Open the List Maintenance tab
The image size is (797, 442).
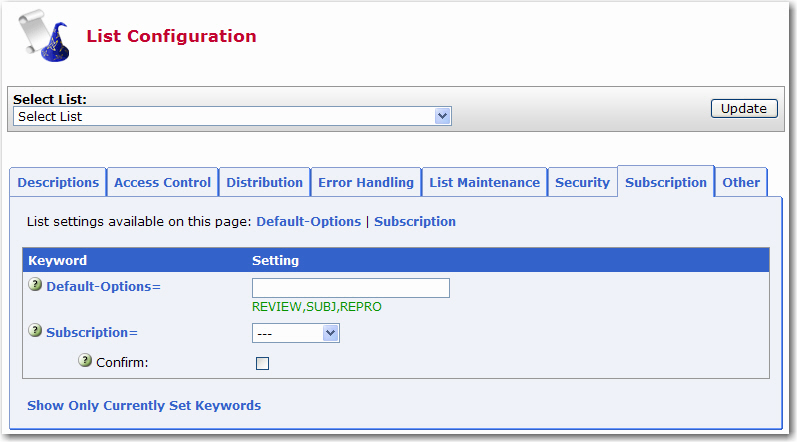[484, 182]
